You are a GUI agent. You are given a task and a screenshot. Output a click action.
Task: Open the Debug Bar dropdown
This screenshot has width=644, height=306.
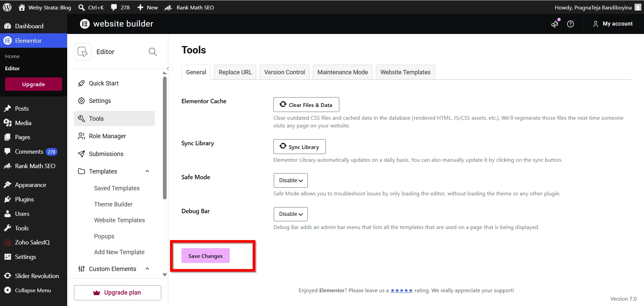[291, 214]
